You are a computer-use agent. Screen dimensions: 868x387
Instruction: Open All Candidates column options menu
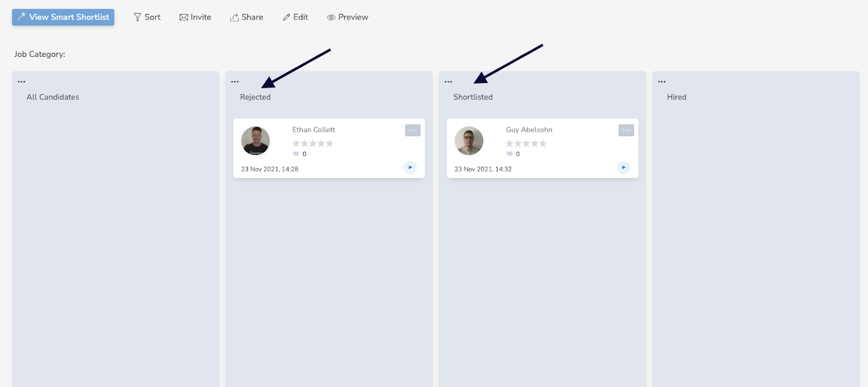(21, 82)
